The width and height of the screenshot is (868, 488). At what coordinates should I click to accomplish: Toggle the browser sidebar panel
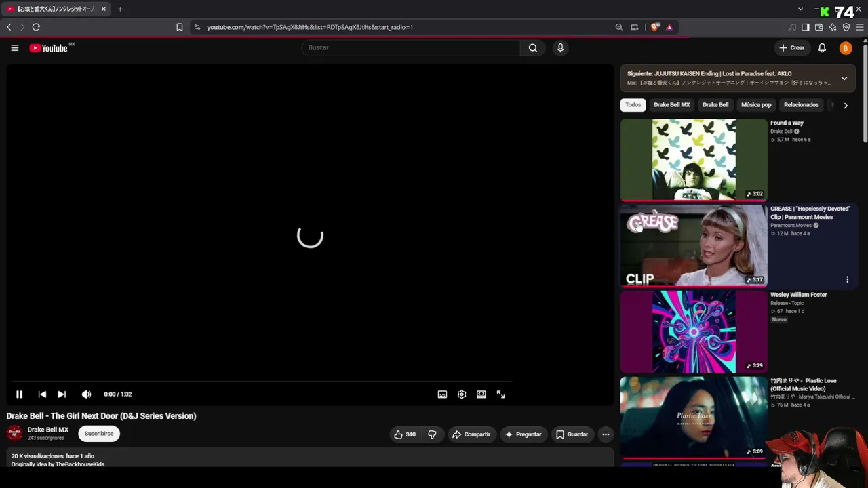tap(806, 27)
